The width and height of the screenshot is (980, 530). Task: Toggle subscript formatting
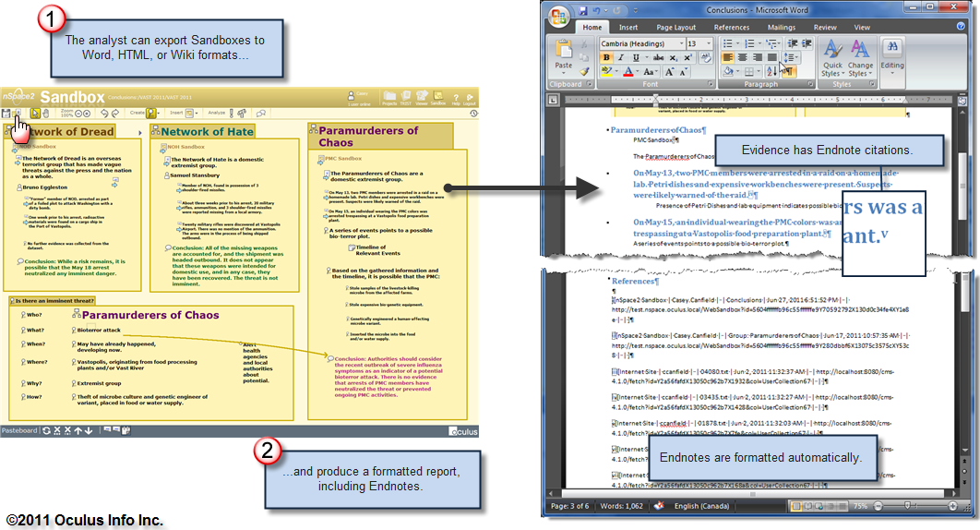tap(673, 57)
